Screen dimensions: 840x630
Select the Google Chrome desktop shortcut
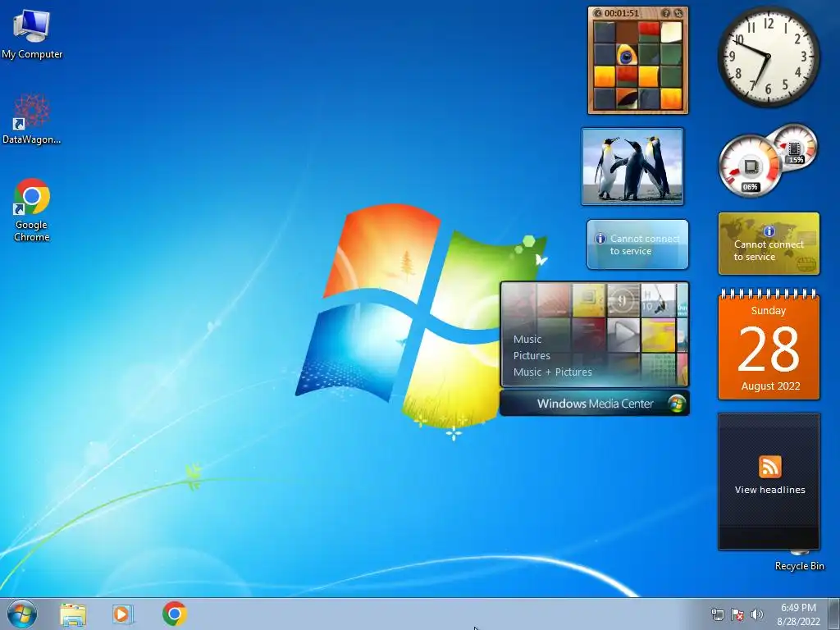point(32,209)
